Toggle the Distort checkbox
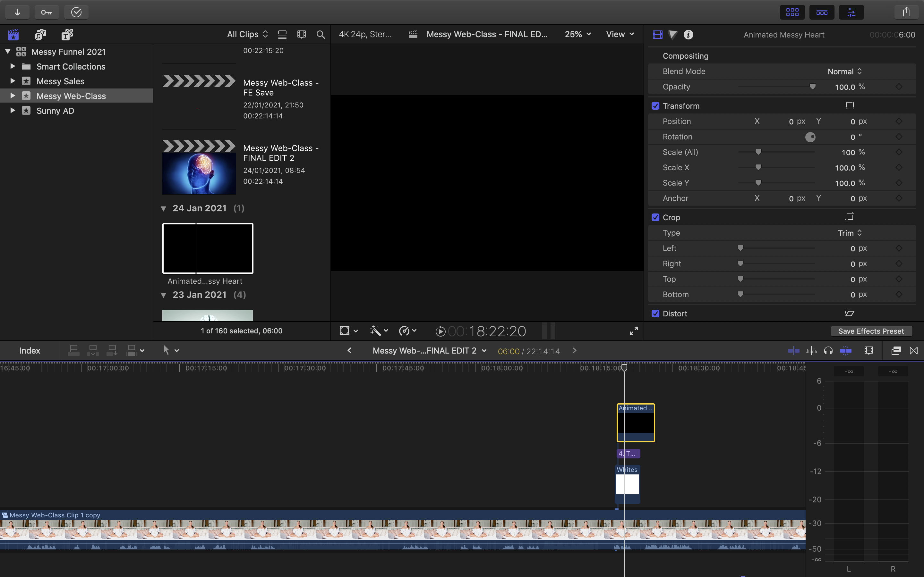Screen dimensions: 924x577 point(655,313)
